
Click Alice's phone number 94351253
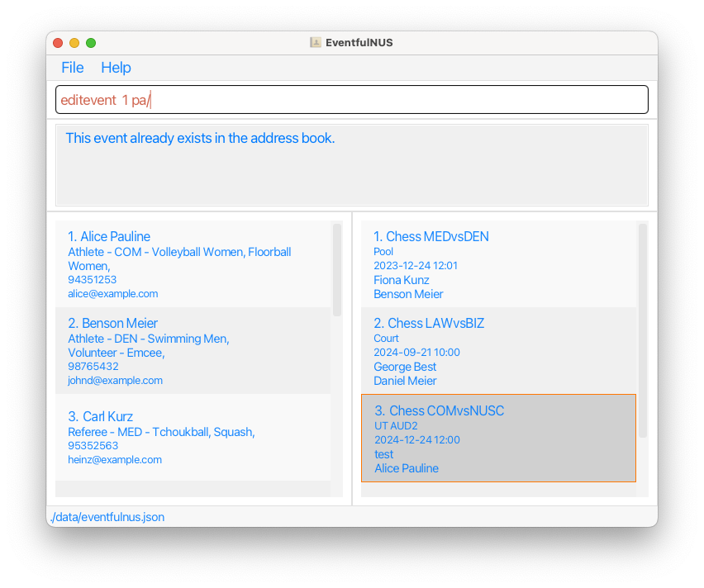(92, 280)
